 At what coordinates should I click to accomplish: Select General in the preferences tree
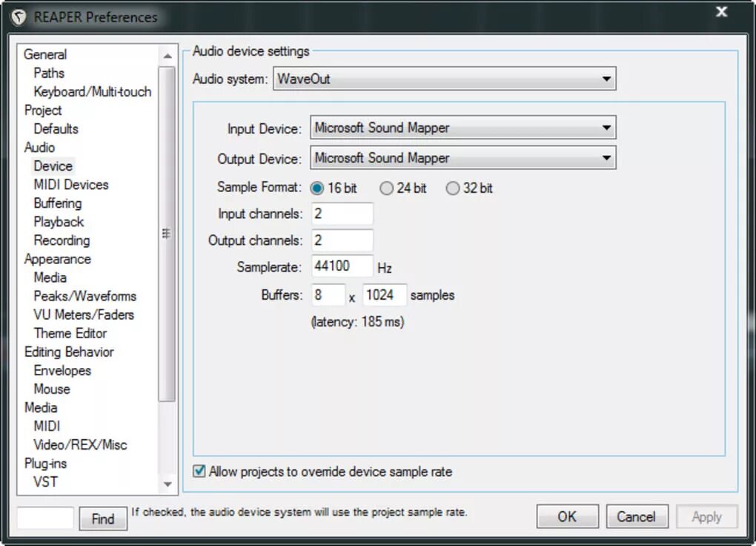(45, 55)
